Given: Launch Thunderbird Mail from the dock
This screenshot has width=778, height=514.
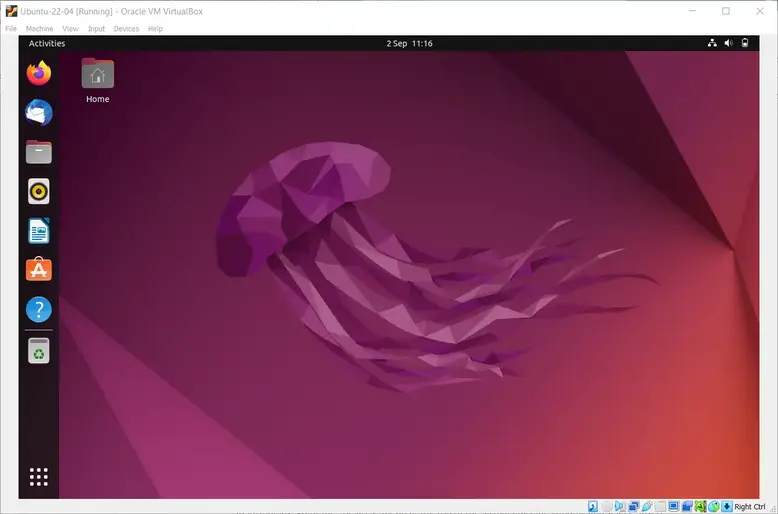Looking at the screenshot, I should coord(39,112).
